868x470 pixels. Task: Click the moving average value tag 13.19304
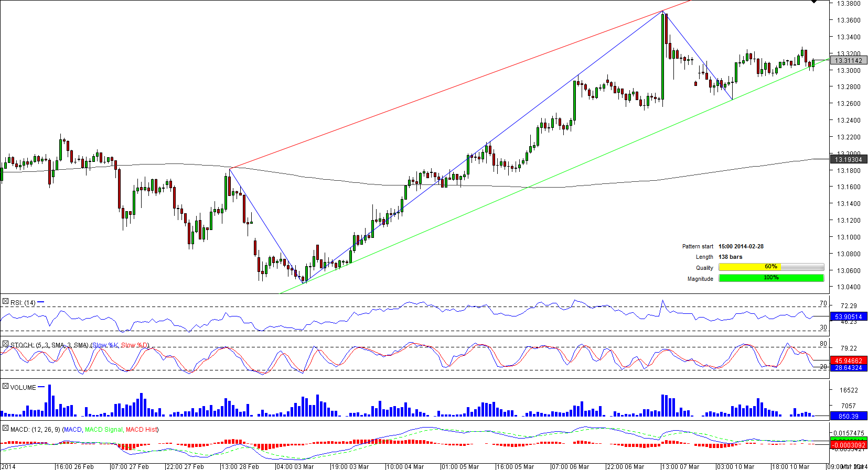[x=848, y=159]
